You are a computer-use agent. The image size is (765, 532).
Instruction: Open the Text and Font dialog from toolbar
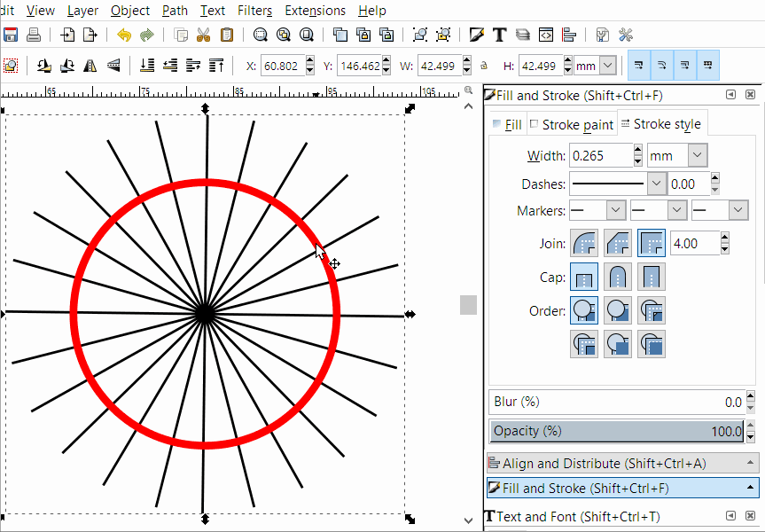coord(499,35)
